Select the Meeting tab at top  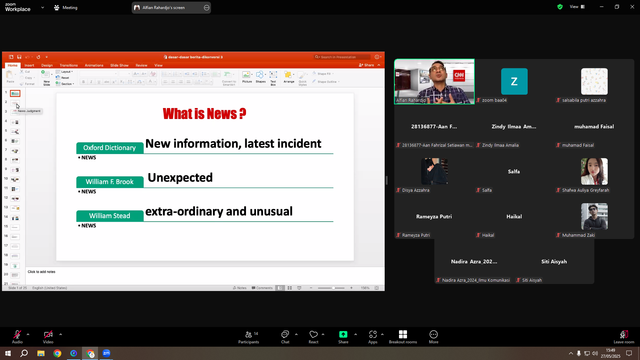pos(66,7)
